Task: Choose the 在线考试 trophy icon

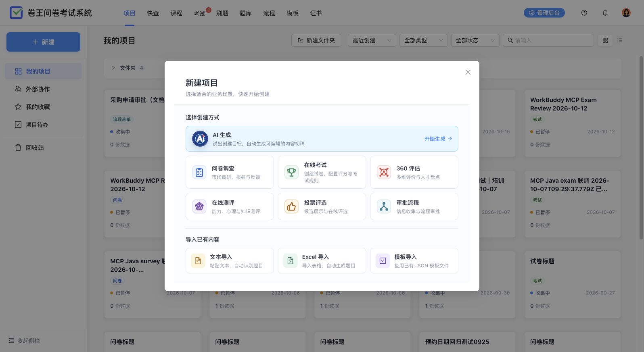Action: click(291, 172)
